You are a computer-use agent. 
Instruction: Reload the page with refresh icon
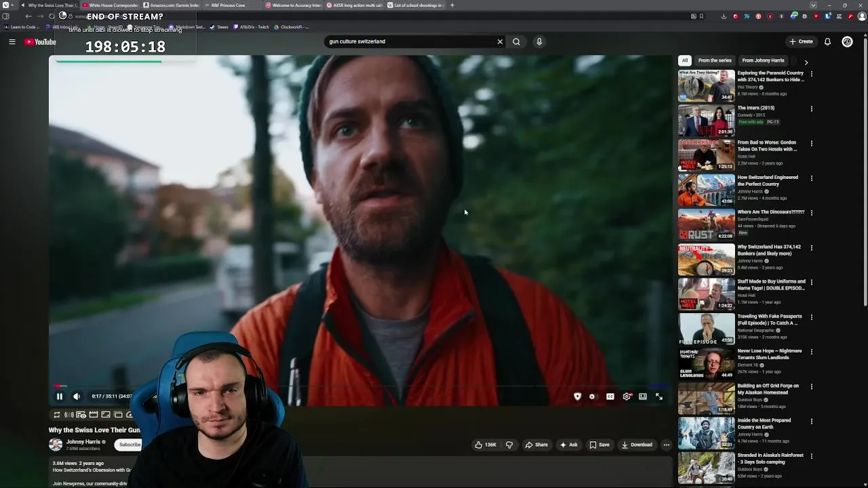tap(52, 16)
